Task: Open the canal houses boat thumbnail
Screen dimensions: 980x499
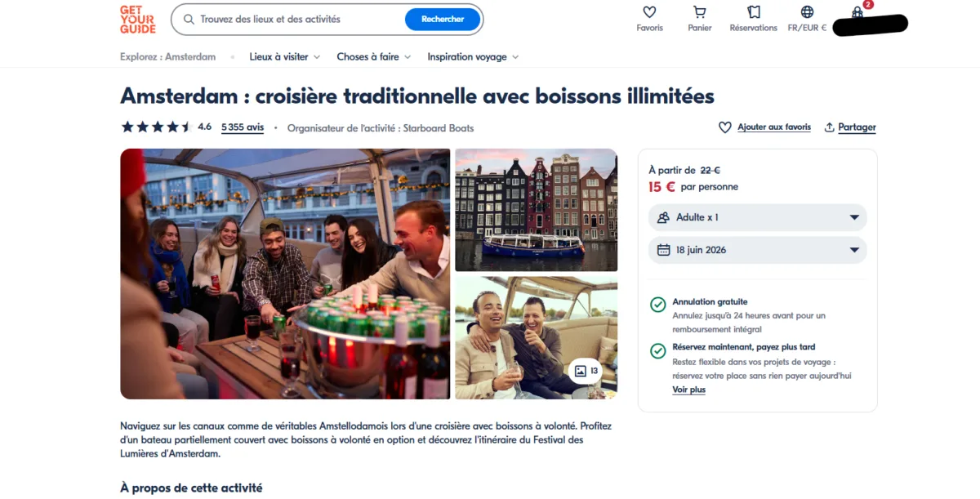Action: click(536, 210)
